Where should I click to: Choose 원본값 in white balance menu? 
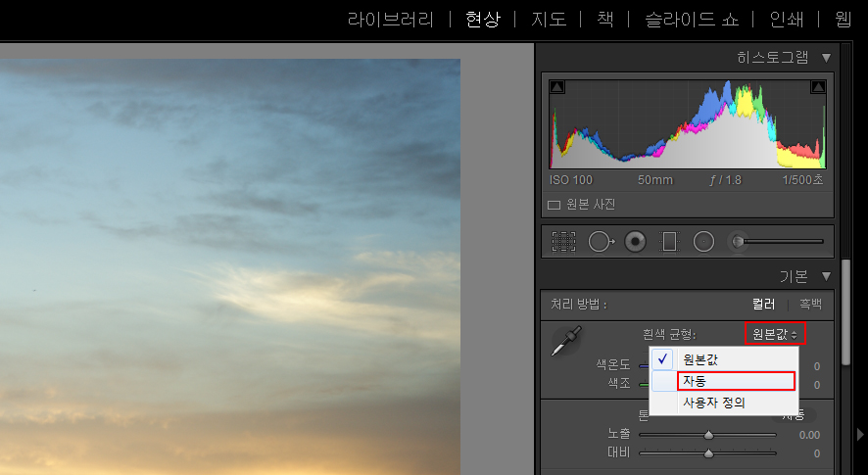[724, 359]
